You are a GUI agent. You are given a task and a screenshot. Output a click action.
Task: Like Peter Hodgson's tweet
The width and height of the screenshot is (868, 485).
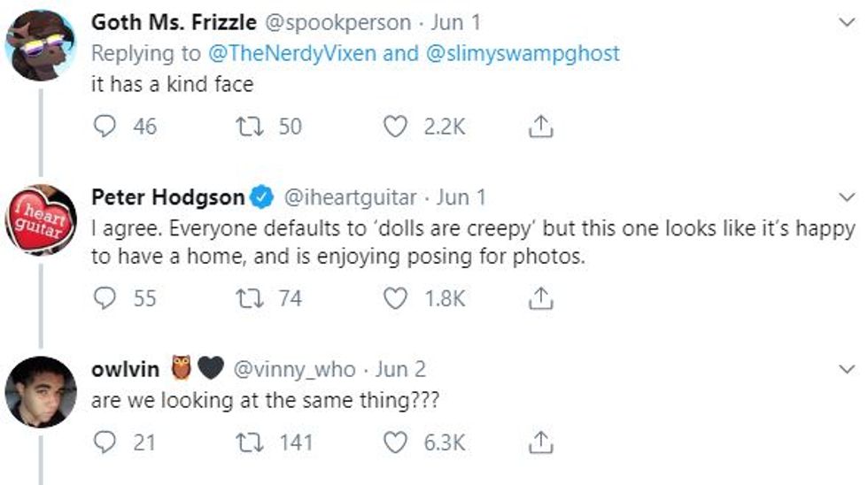point(395,299)
